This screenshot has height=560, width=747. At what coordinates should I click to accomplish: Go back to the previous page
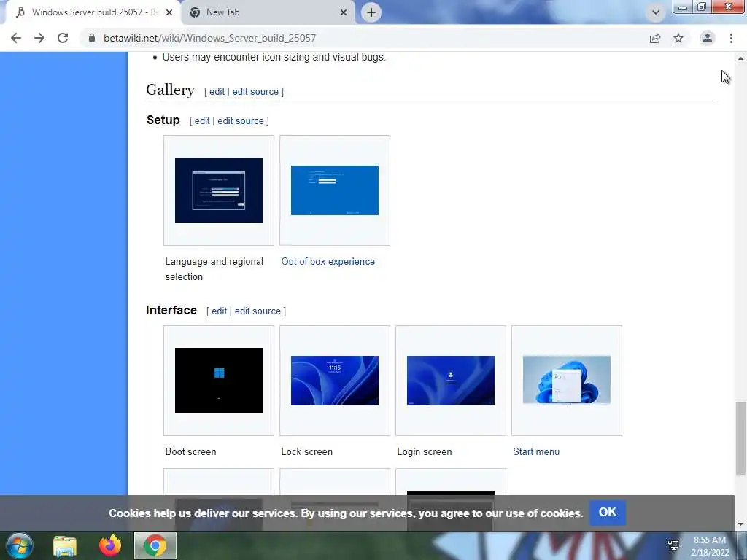[x=16, y=38]
